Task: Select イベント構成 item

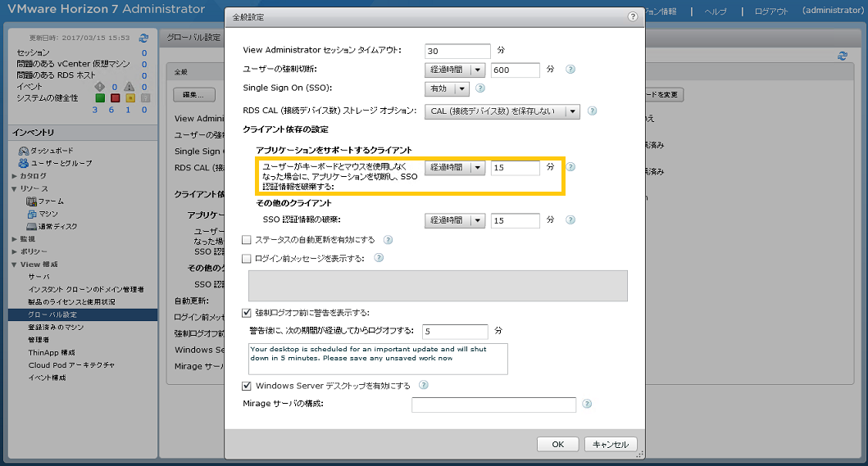Action: click(47, 378)
